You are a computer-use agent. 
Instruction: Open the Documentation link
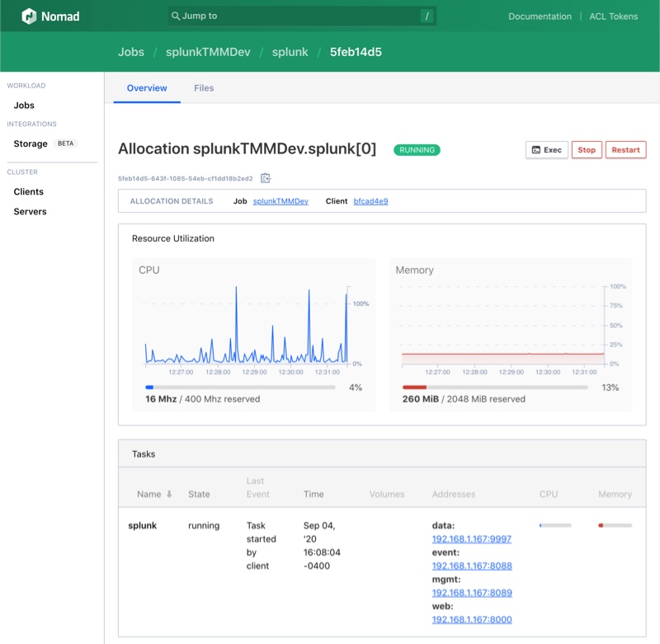(x=540, y=16)
